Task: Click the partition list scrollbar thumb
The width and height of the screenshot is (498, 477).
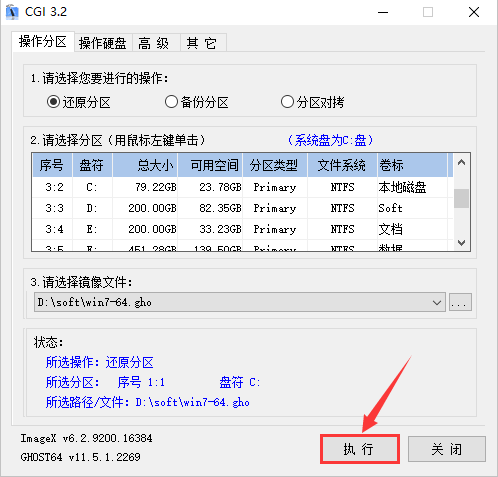Action: coord(462,198)
